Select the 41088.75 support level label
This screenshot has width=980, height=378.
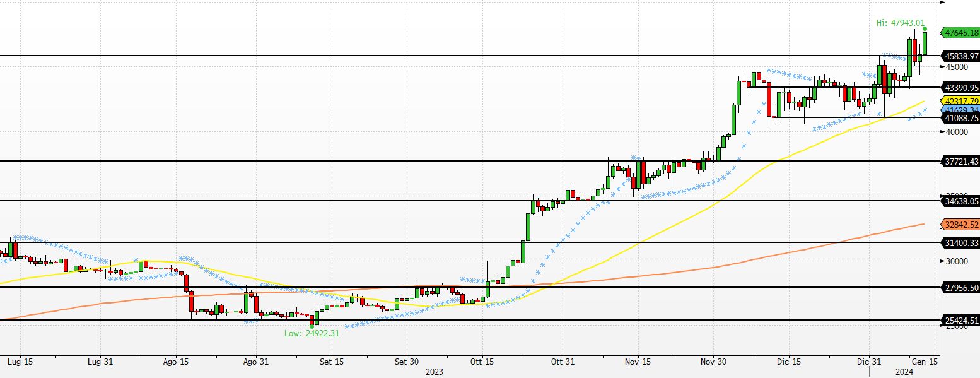(960, 117)
